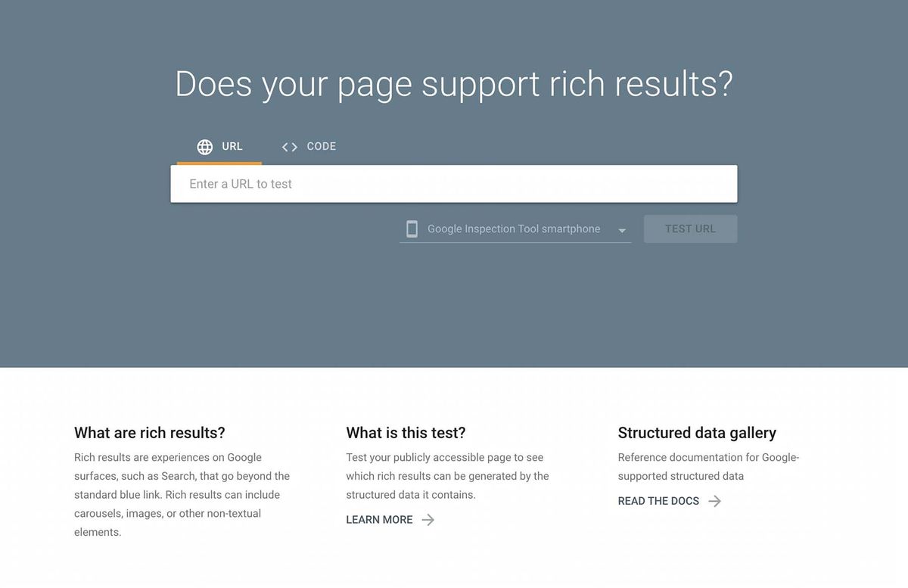The width and height of the screenshot is (908, 588).
Task: Click the 'What are rich results?' heading
Action: pos(148,433)
